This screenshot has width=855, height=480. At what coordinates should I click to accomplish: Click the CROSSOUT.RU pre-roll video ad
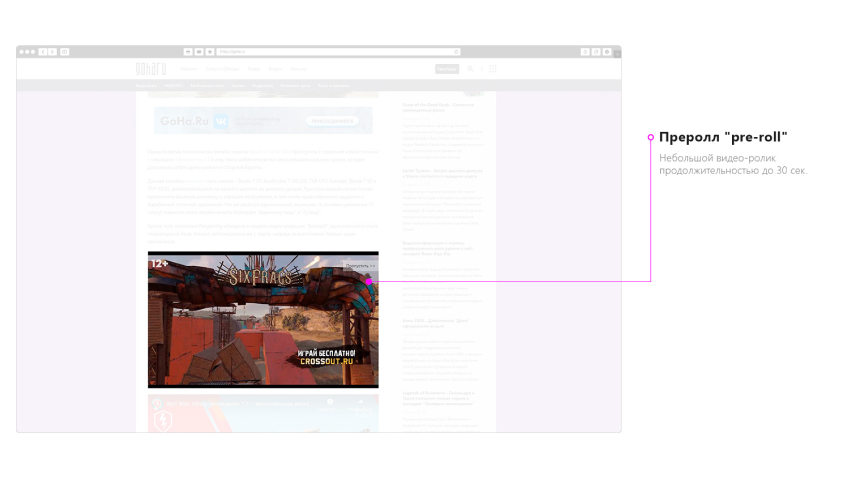(263, 320)
